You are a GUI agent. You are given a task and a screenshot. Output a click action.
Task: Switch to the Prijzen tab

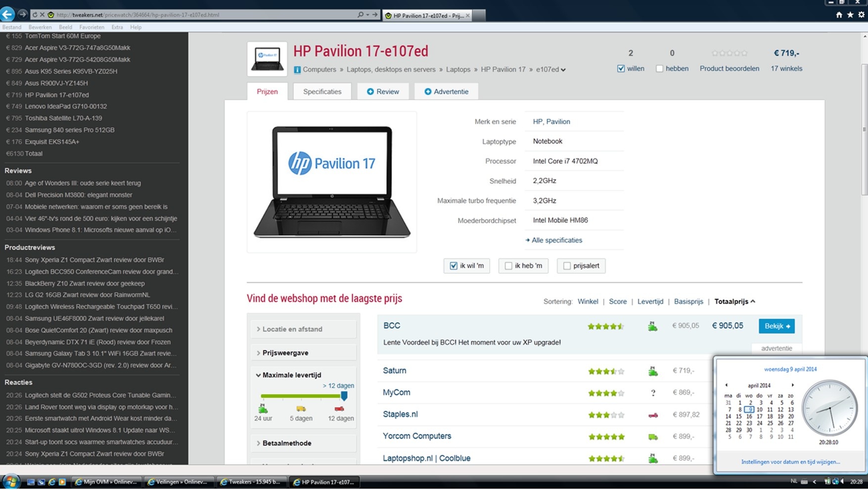click(267, 92)
